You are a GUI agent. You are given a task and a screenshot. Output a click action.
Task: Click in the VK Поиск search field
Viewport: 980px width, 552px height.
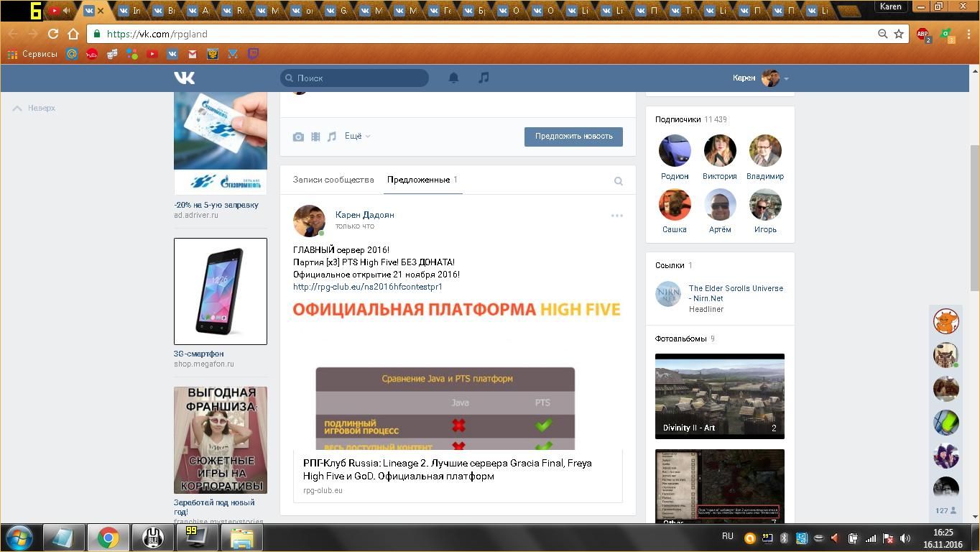(355, 78)
